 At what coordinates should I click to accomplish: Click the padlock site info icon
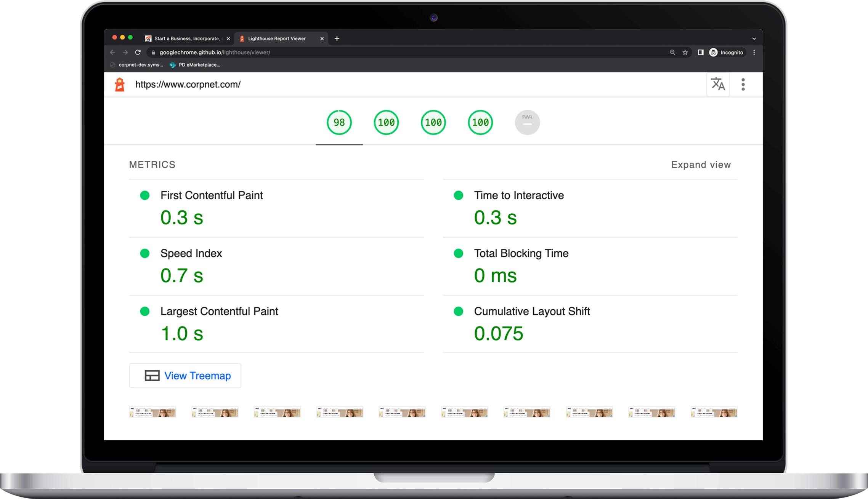pos(153,53)
